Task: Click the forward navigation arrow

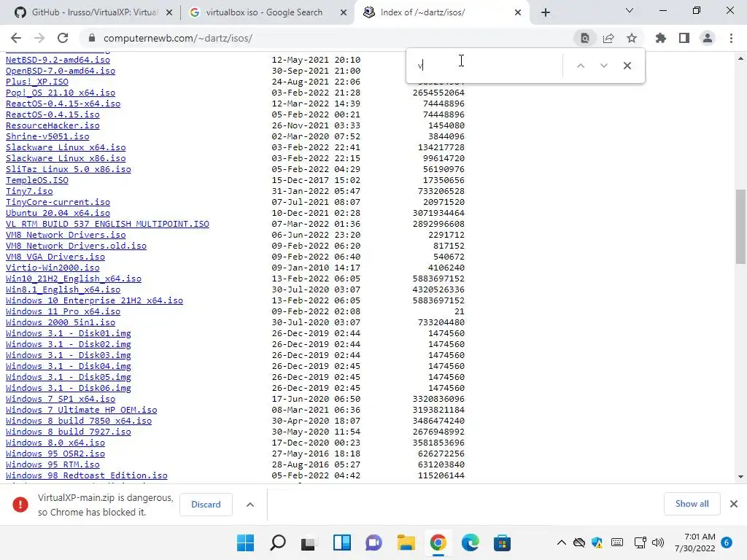Action: pyautogui.click(x=39, y=38)
